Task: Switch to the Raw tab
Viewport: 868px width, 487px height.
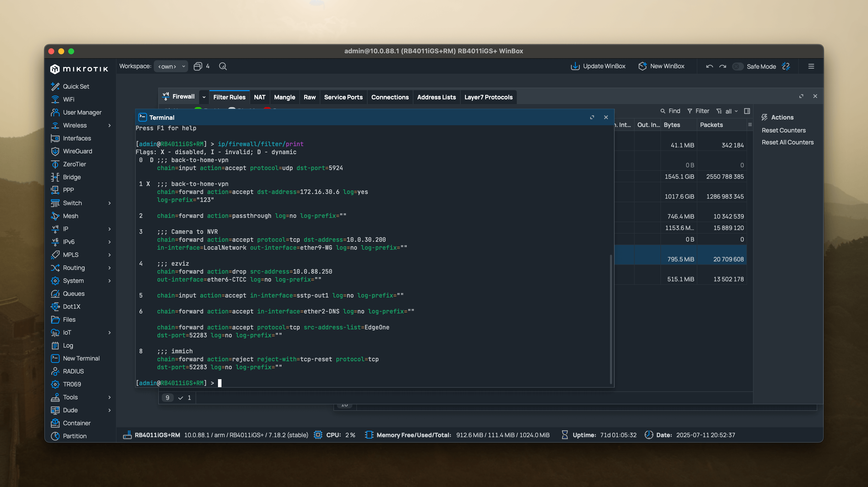Action: [x=309, y=97]
